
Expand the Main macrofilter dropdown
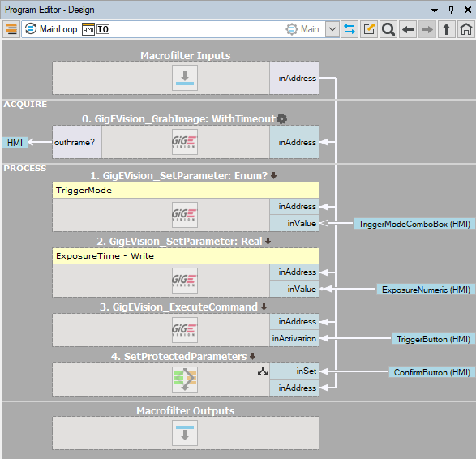[x=332, y=29]
